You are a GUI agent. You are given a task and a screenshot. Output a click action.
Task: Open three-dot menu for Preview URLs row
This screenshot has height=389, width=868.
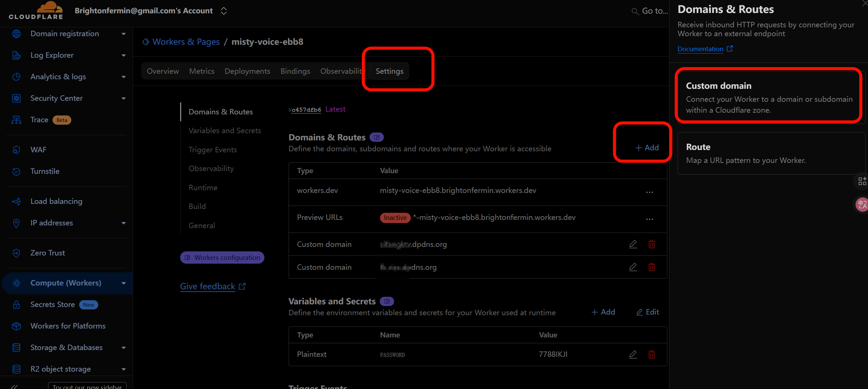pyautogui.click(x=649, y=219)
